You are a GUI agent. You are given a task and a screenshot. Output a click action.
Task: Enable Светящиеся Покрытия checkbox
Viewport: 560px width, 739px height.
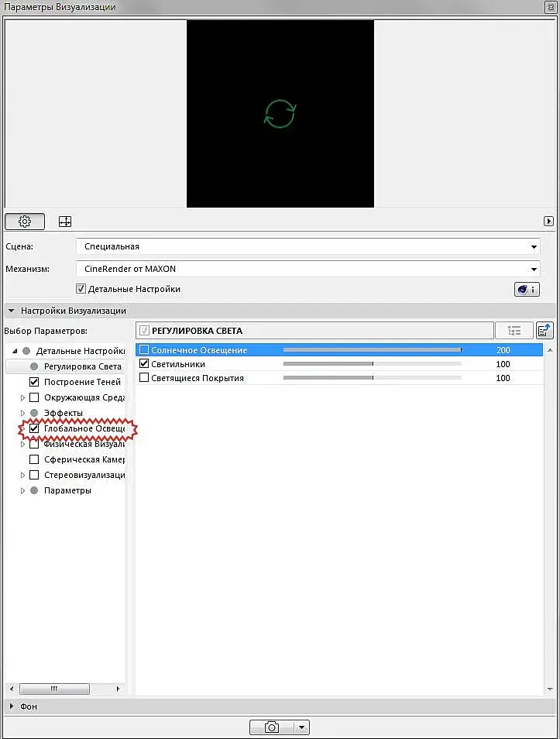[x=144, y=377]
